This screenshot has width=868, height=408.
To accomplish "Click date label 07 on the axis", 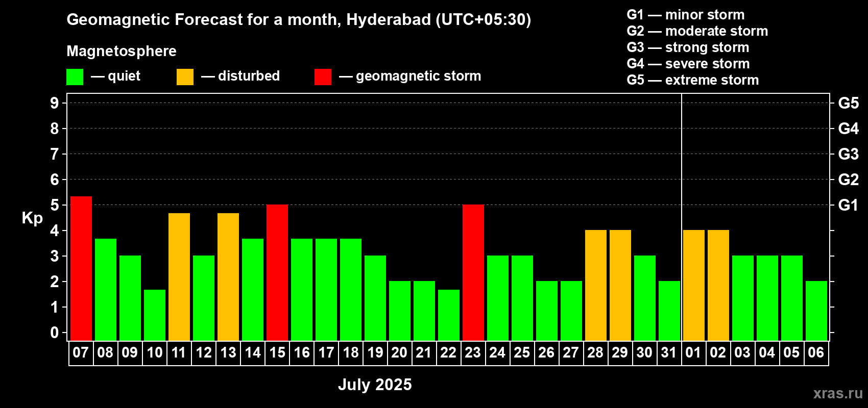I will point(81,352).
